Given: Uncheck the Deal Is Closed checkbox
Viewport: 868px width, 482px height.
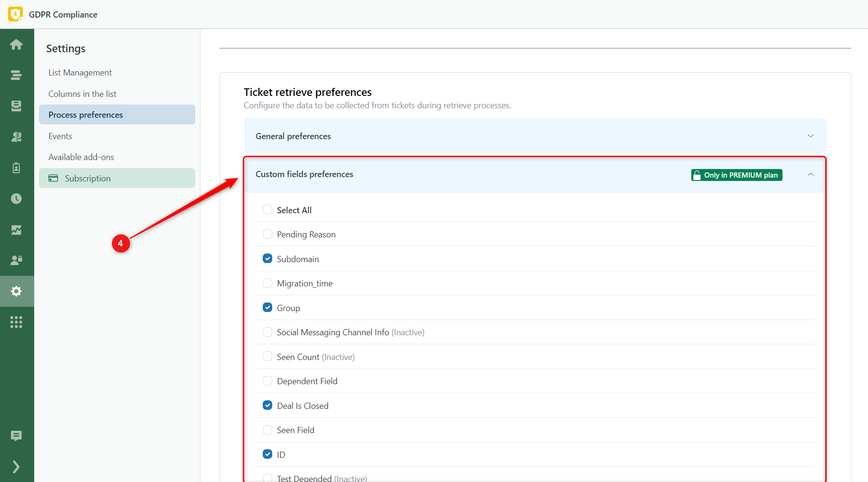Looking at the screenshot, I should [x=267, y=406].
